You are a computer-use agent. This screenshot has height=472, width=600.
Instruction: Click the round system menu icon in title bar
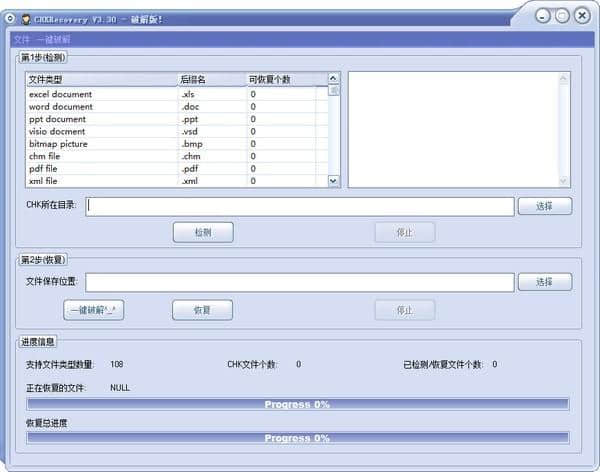10,19
